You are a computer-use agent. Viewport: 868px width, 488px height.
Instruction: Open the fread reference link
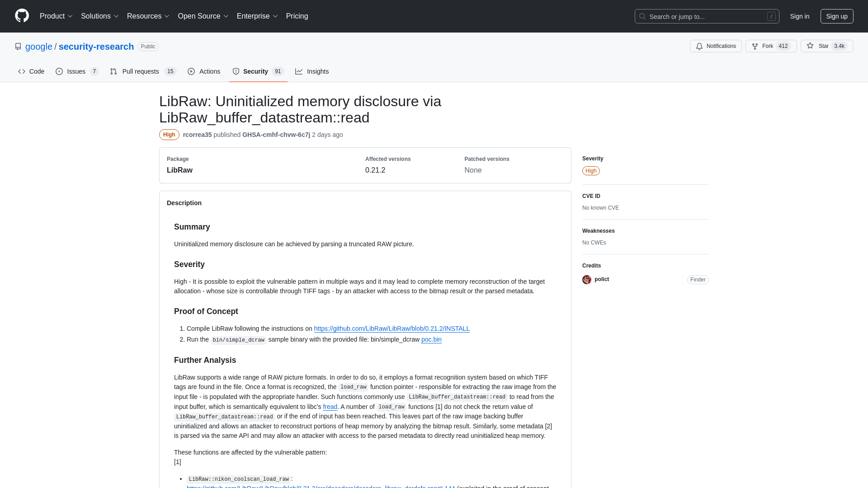coord(330,407)
